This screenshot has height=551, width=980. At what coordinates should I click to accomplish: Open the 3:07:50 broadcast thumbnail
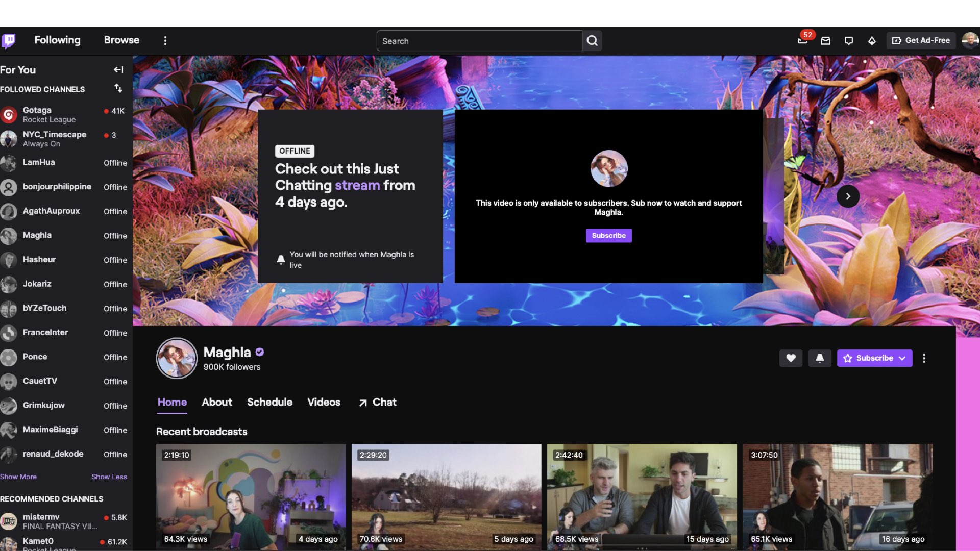(838, 497)
